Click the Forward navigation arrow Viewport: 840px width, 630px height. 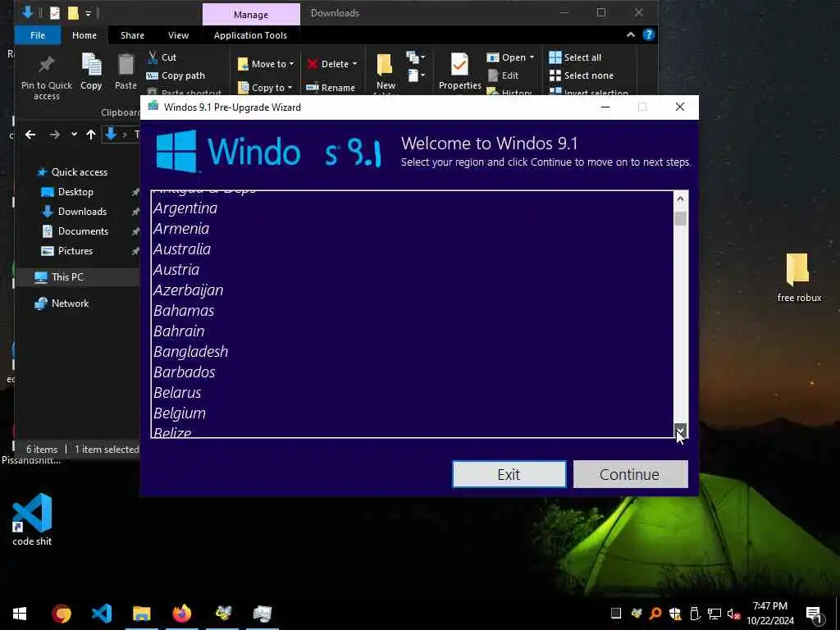tap(55, 135)
